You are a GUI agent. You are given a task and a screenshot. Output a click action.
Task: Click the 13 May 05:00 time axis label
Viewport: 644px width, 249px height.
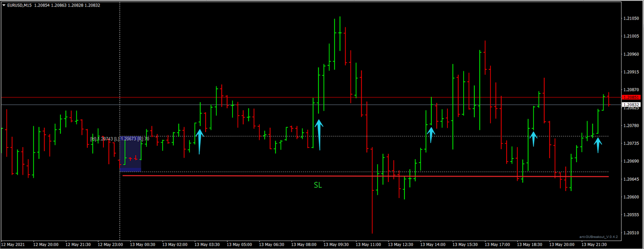[x=239, y=245]
